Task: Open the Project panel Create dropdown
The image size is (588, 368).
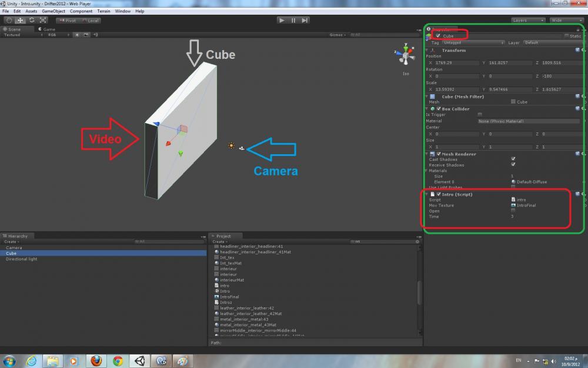Action: click(x=220, y=241)
